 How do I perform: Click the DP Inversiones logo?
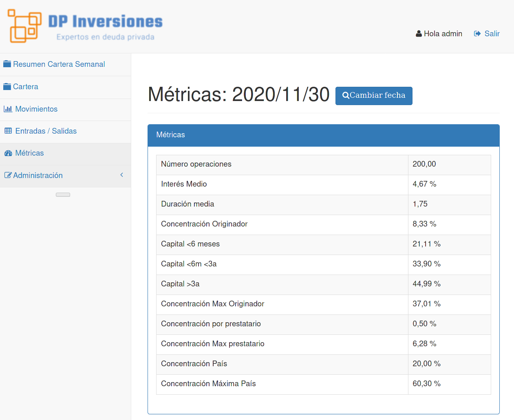click(85, 26)
